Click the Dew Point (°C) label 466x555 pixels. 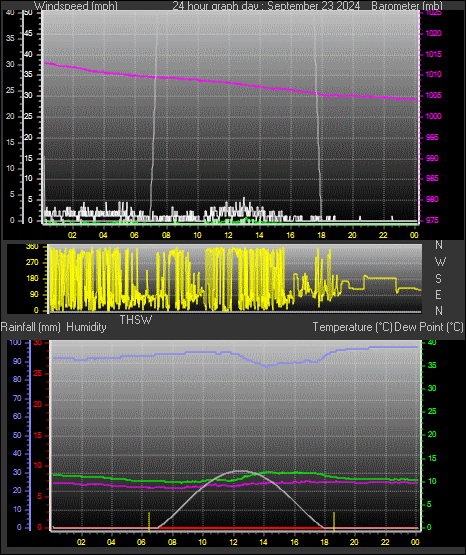click(x=429, y=327)
